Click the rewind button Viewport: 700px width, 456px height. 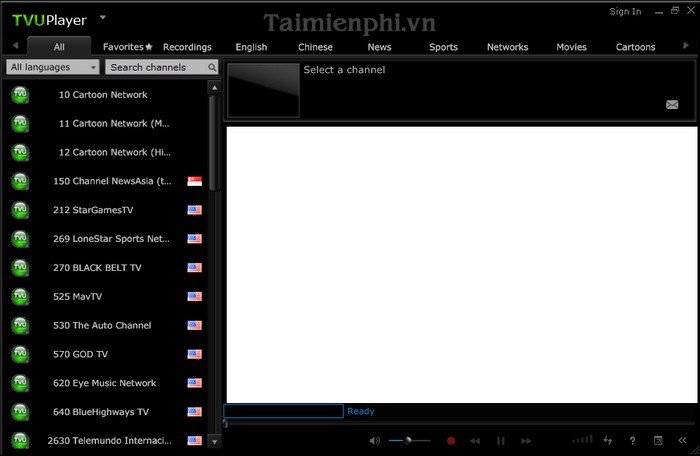click(x=475, y=441)
